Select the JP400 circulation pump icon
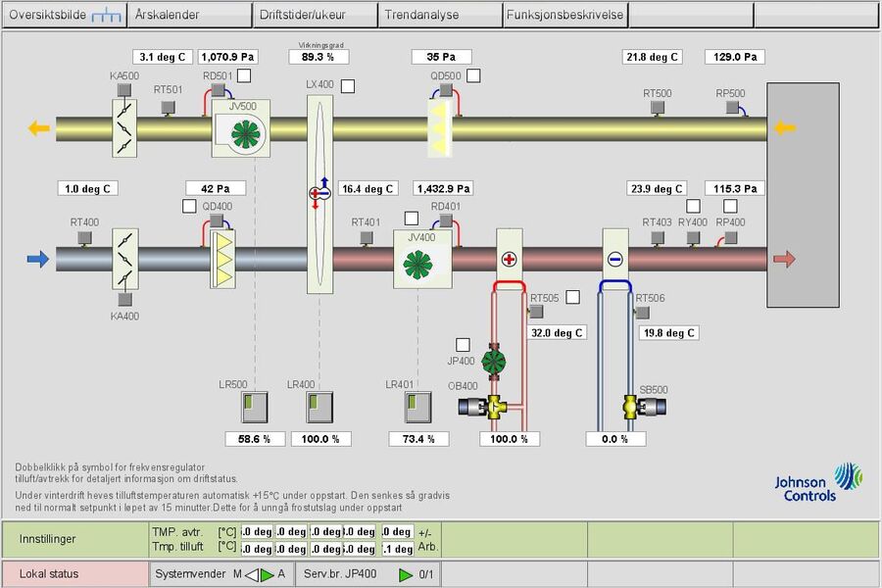Screen dimensions: 882x588 pos(493,361)
